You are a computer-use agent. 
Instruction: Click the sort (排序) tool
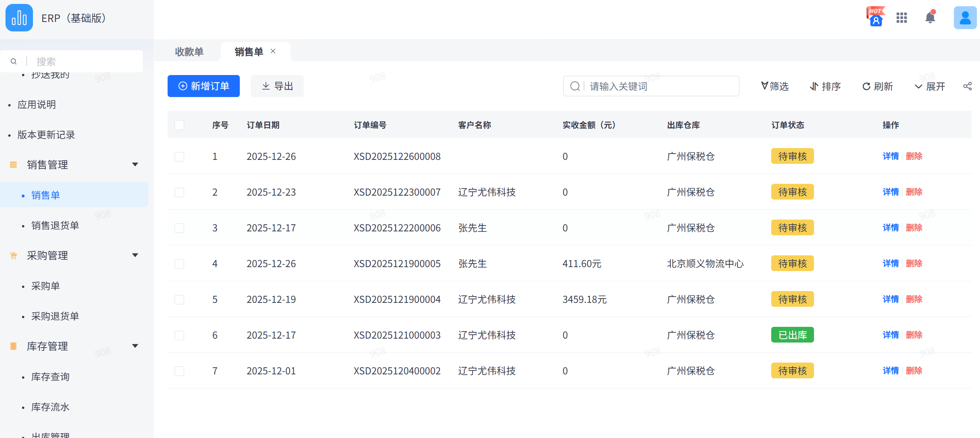(825, 86)
